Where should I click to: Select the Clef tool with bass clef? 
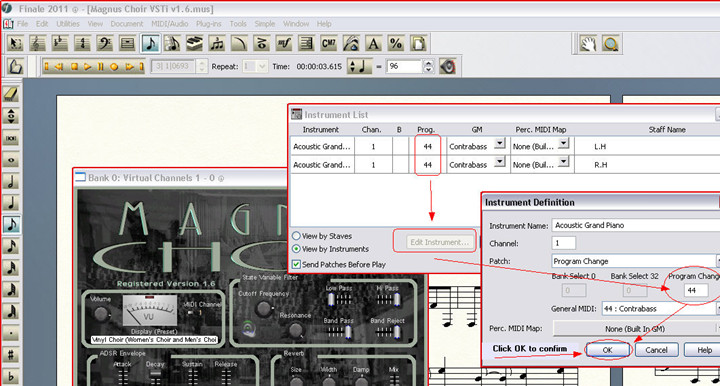105,44
